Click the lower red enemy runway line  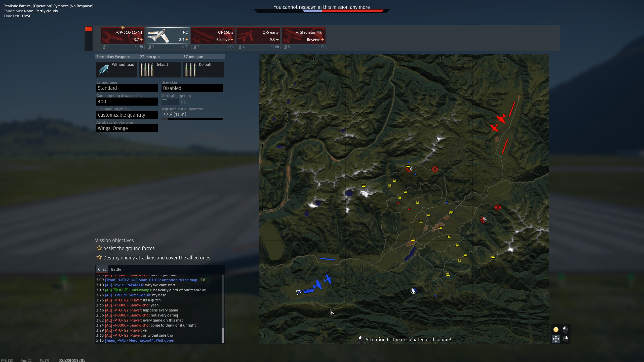505,147
